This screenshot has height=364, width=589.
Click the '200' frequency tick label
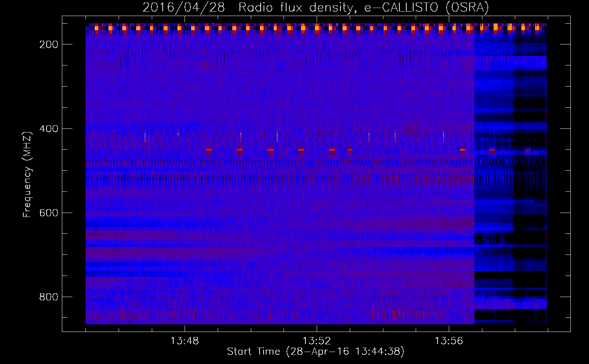tap(49, 44)
